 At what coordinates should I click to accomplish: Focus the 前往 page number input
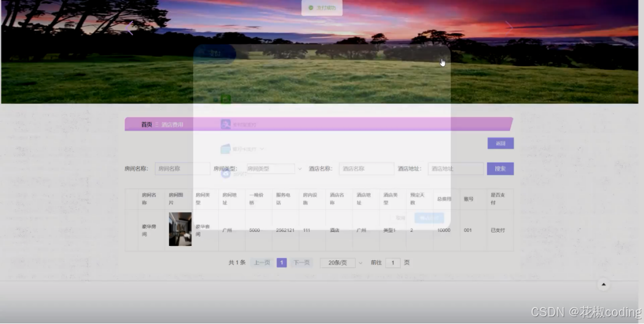[x=392, y=262]
